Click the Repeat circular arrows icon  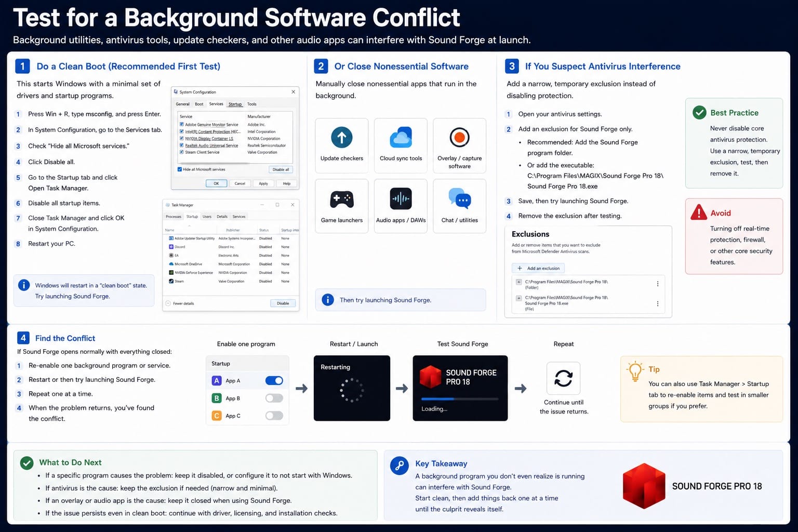pyautogui.click(x=564, y=378)
